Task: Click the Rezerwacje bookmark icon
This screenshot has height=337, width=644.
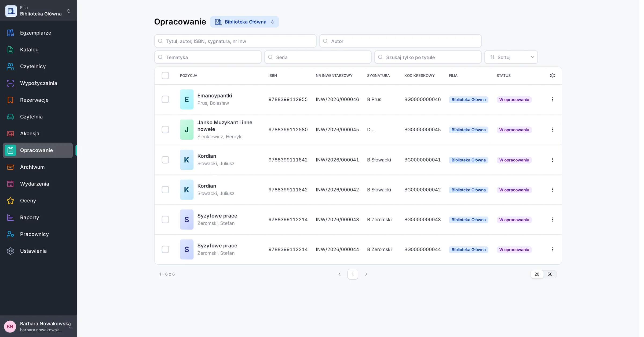Action: click(x=10, y=100)
